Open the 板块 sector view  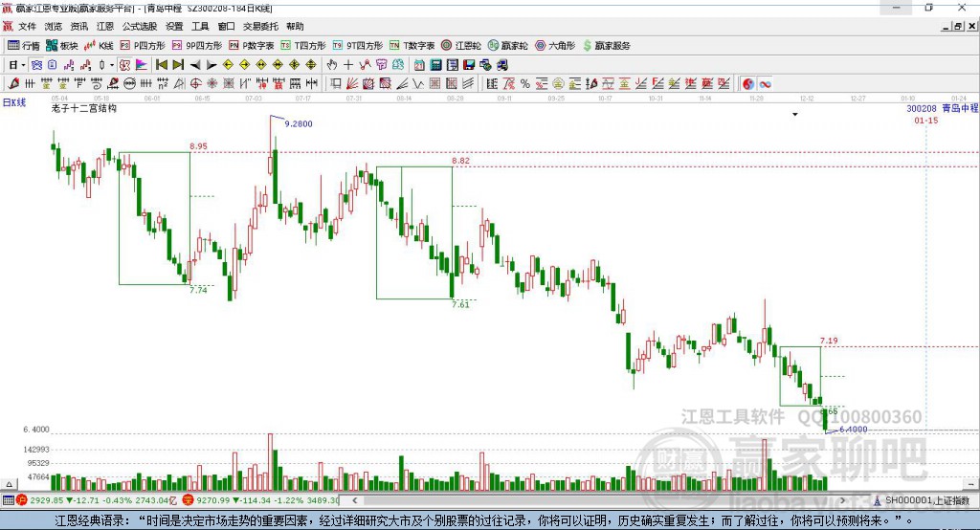click(61, 46)
